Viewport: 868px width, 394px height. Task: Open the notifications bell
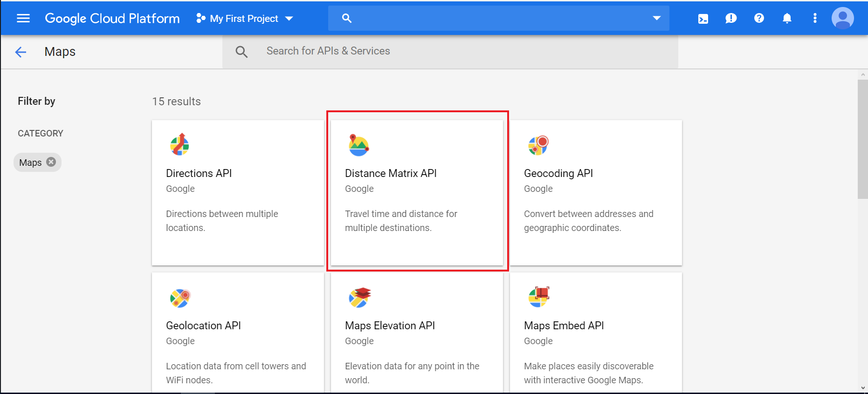click(787, 18)
